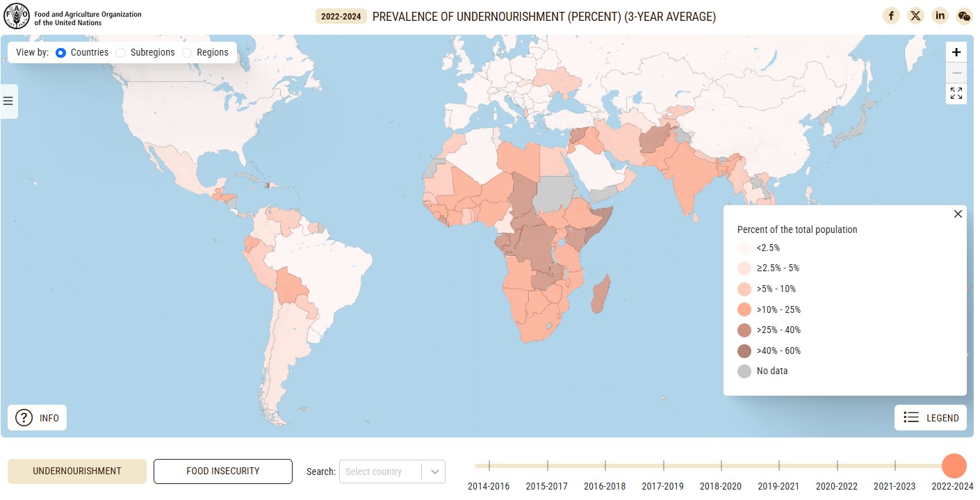Switch view to Regions
This screenshot has width=980, height=500.
click(186, 52)
